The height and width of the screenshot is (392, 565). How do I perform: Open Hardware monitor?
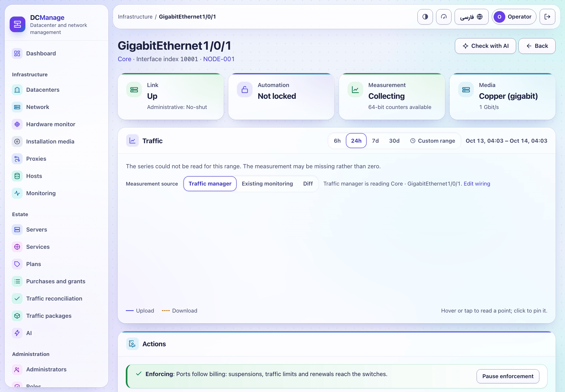coord(56,124)
